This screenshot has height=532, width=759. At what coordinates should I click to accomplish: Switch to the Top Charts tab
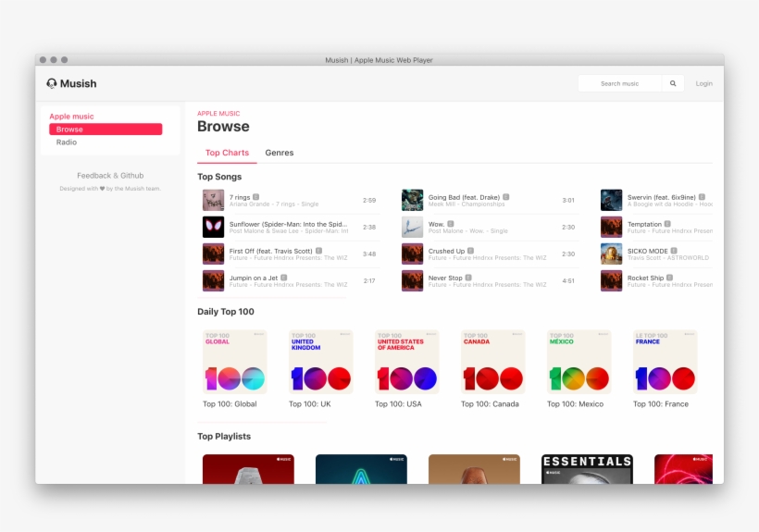(x=227, y=153)
